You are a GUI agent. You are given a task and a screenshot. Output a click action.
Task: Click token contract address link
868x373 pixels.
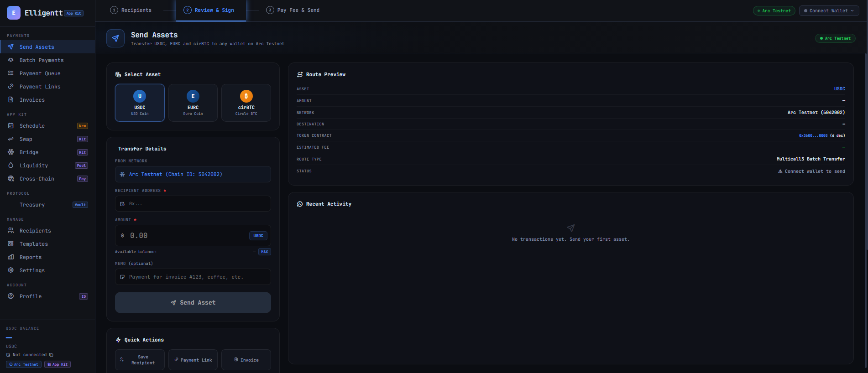[x=813, y=135]
